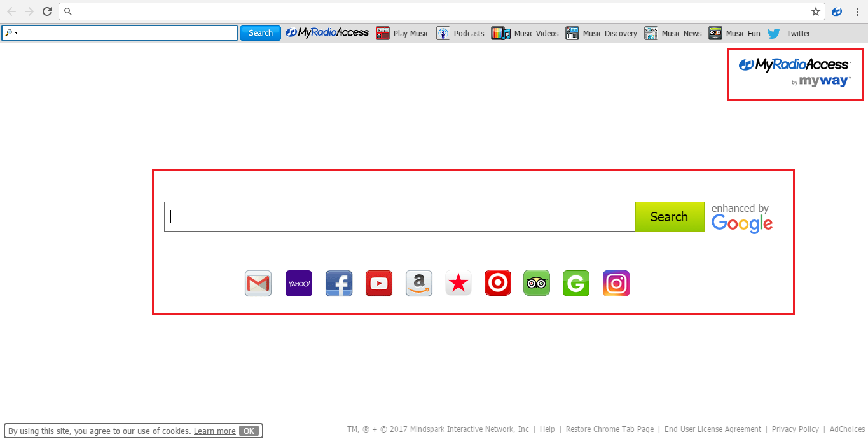Viewport: 868px width, 444px height.
Task: Focus the toolbar search field
Action: (120, 33)
